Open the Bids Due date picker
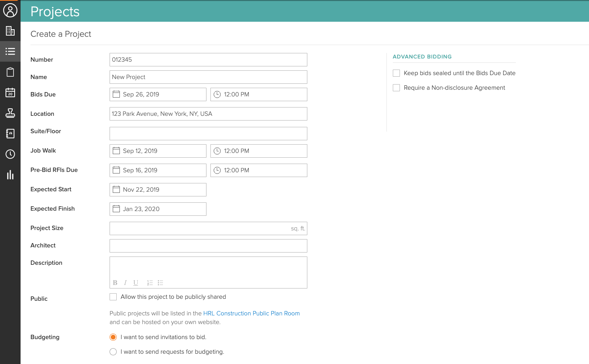This screenshot has width=589, height=364. pos(158,94)
